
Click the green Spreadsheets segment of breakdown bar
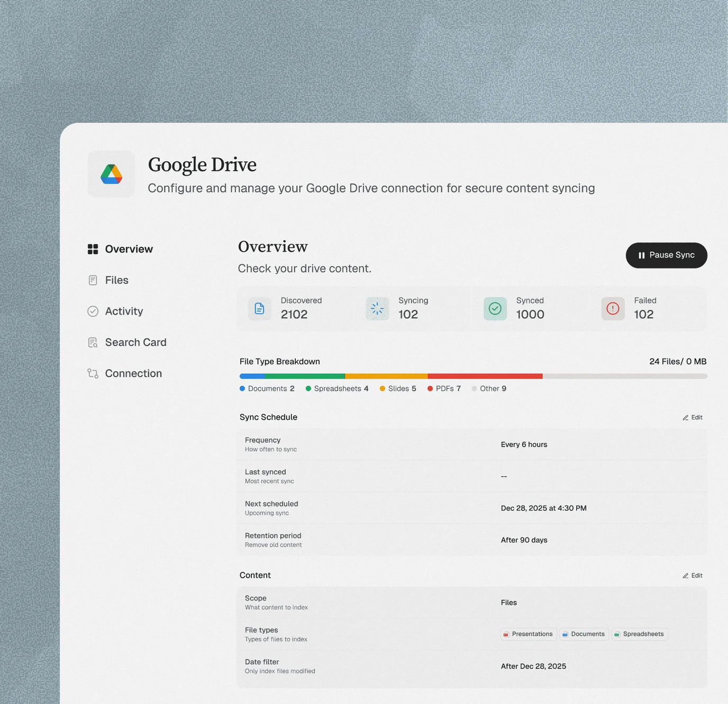pos(305,377)
